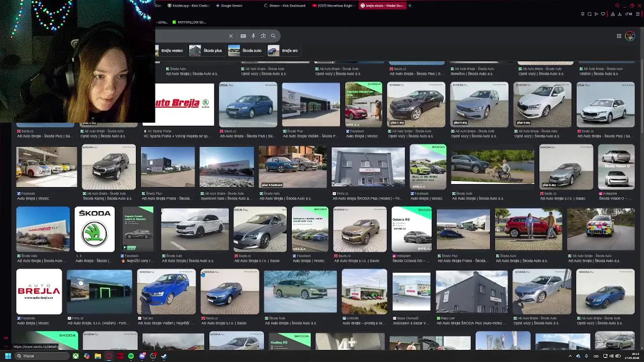Open the Škoda in snowy field image
Viewport: 644px width, 362px height.
coord(300,292)
